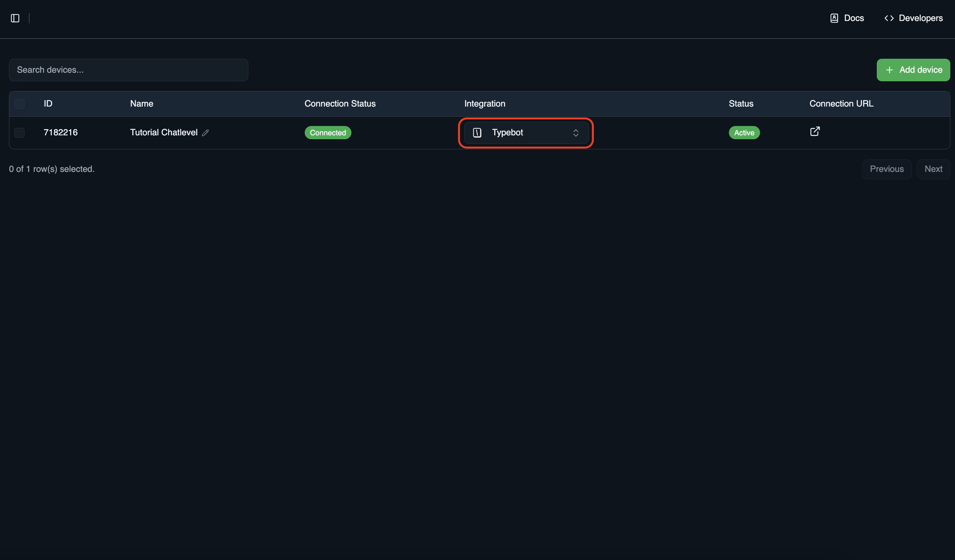Image resolution: width=955 pixels, height=560 pixels.
Task: Click the plus icon on Add device
Action: pos(889,70)
